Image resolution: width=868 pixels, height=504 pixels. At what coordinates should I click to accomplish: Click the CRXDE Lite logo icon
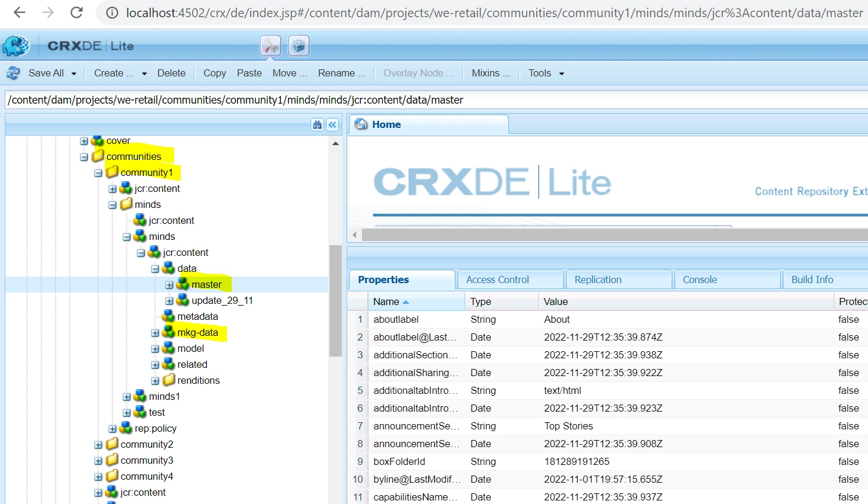(16, 46)
